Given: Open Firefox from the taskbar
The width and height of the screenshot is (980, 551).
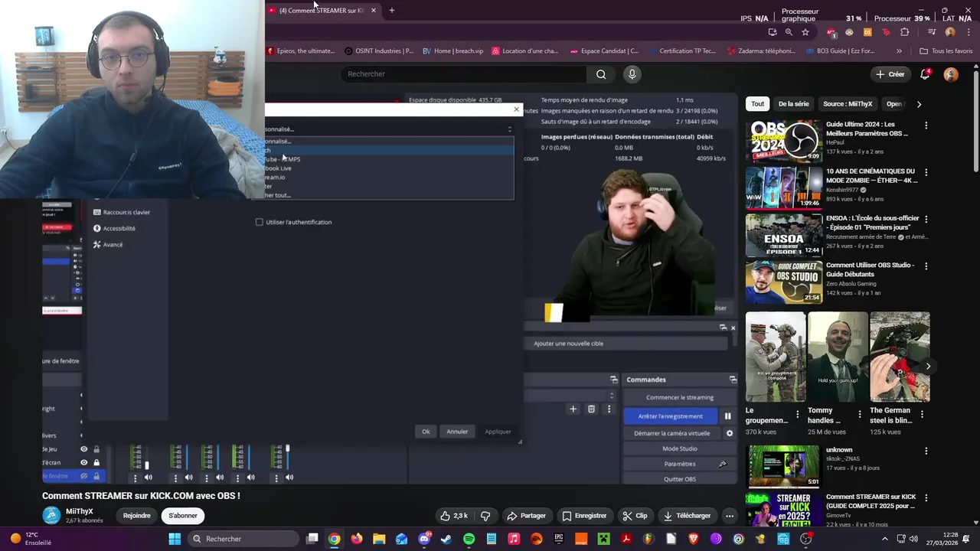Looking at the screenshot, I should (357, 539).
